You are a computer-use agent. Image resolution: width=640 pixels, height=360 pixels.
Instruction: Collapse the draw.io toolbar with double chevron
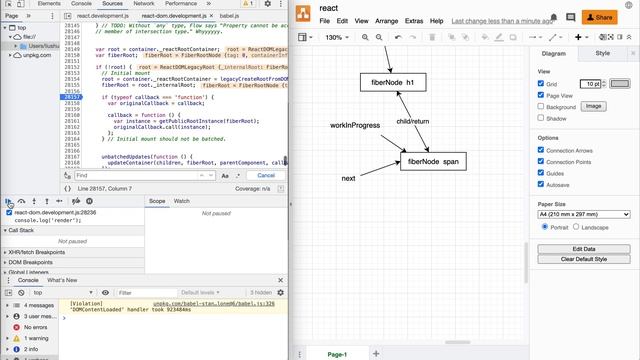tap(629, 37)
